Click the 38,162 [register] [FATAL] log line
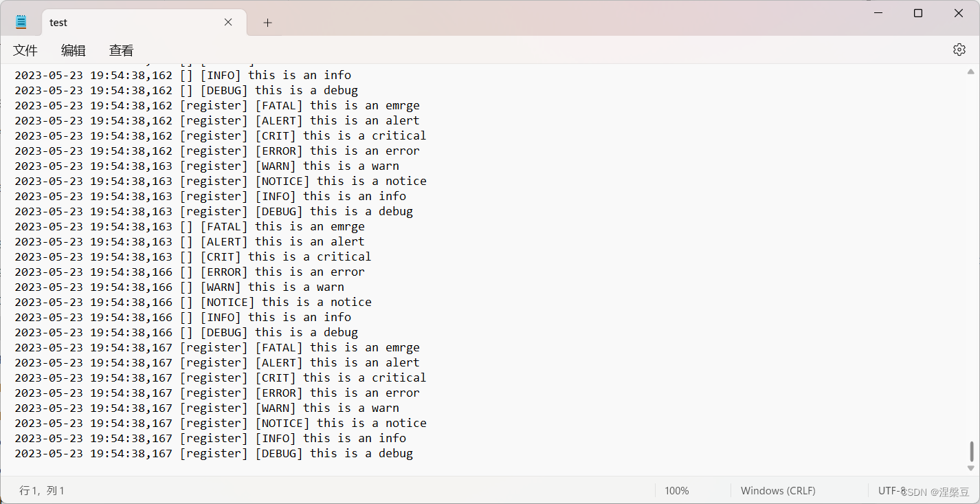 (217, 105)
